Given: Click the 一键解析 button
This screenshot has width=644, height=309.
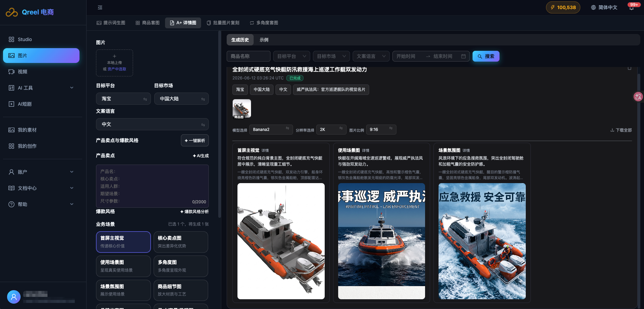Looking at the screenshot, I should (195, 140).
